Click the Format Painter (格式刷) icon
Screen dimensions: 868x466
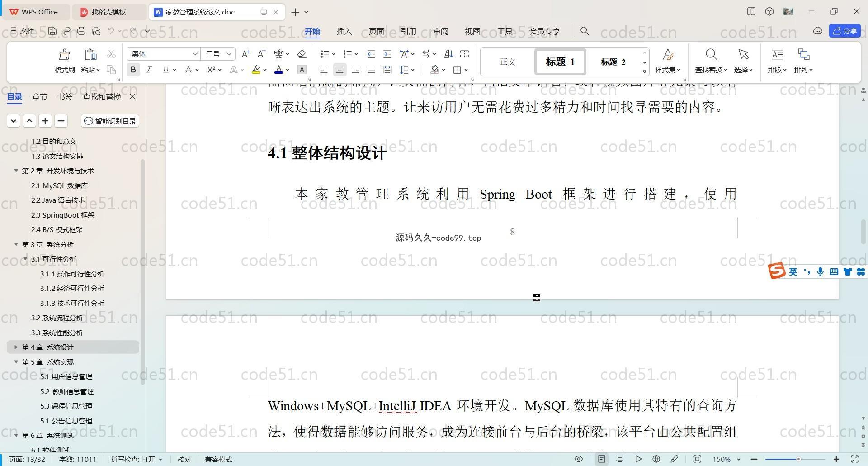point(65,55)
